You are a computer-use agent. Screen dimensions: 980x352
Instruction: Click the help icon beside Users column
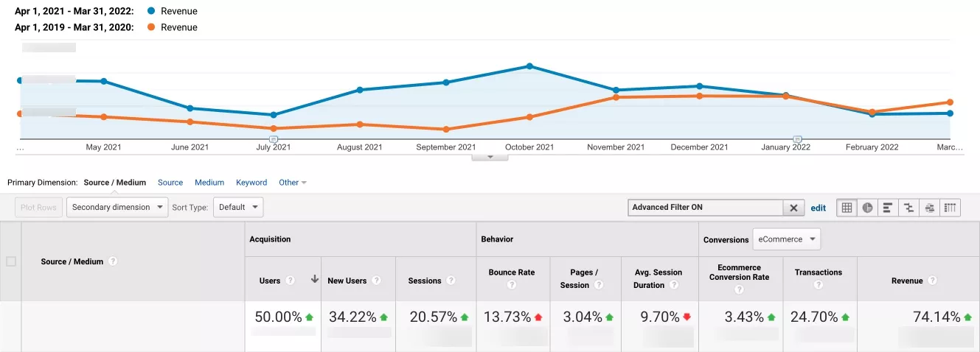pyautogui.click(x=291, y=281)
